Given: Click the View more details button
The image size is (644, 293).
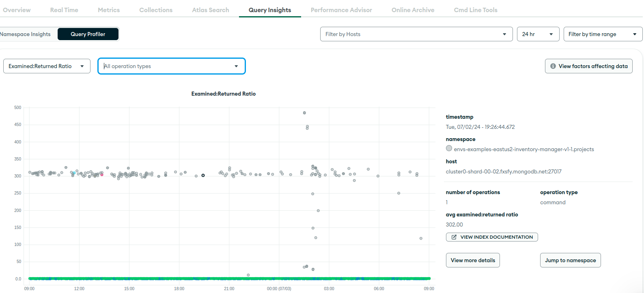Looking at the screenshot, I should [473, 260].
